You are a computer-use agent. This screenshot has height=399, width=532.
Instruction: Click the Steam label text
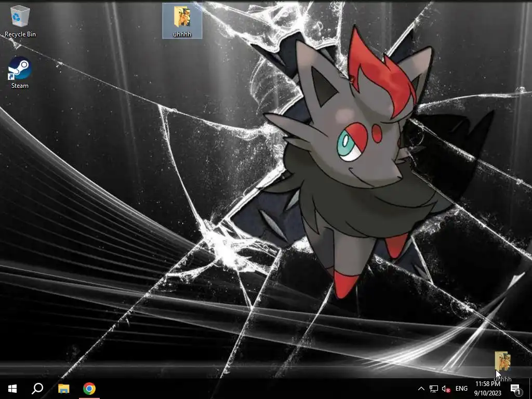[x=20, y=86]
